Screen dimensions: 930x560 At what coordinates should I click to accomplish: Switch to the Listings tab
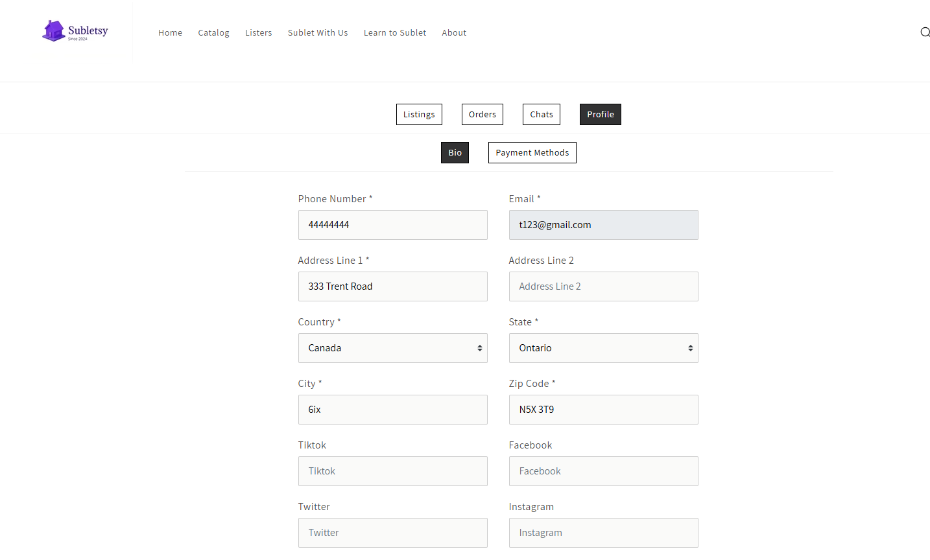click(419, 115)
